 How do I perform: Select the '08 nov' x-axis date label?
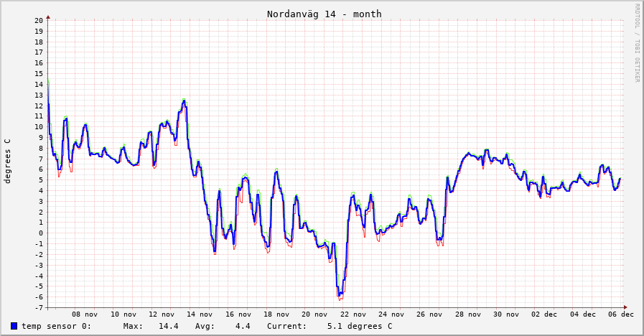click(x=85, y=314)
